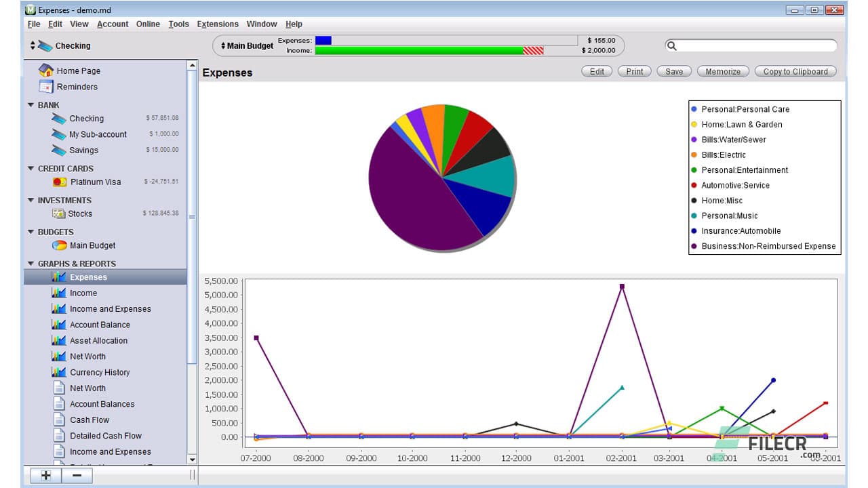868x488 pixels.
Task: Open the Main Budget selector dropdown
Action: click(x=223, y=46)
